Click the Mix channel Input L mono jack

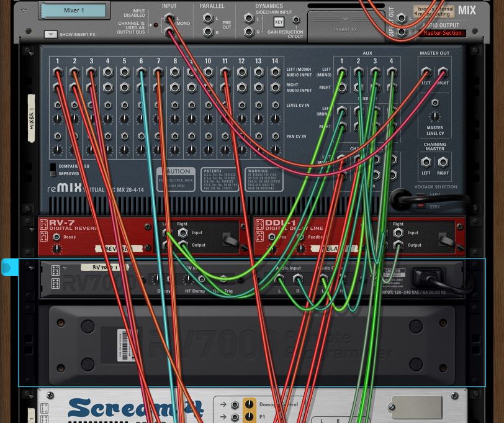coord(169,18)
